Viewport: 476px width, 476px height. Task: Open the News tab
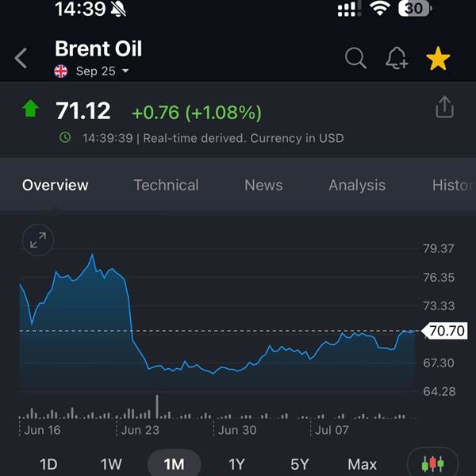(263, 185)
